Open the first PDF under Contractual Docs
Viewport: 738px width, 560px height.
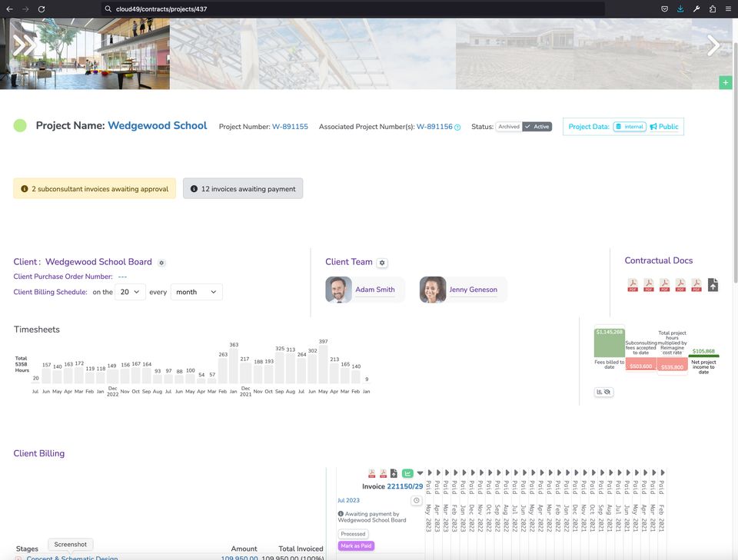(x=633, y=284)
